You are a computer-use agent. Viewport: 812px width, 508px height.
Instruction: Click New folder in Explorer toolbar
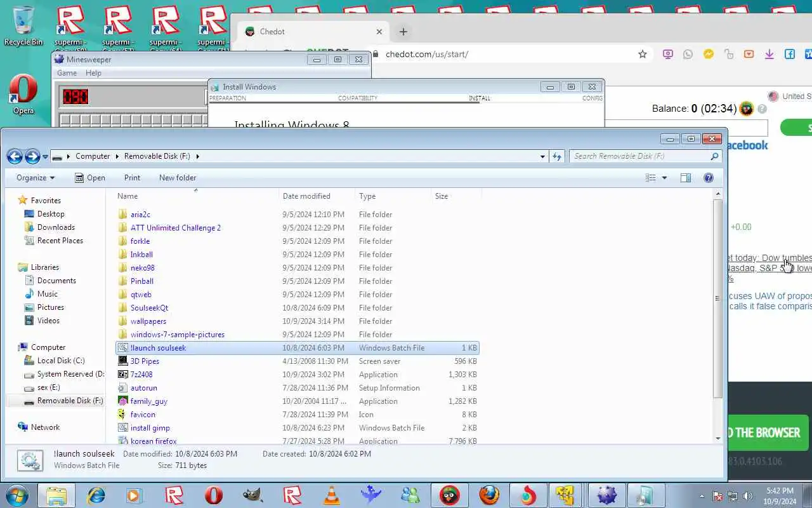coord(178,178)
